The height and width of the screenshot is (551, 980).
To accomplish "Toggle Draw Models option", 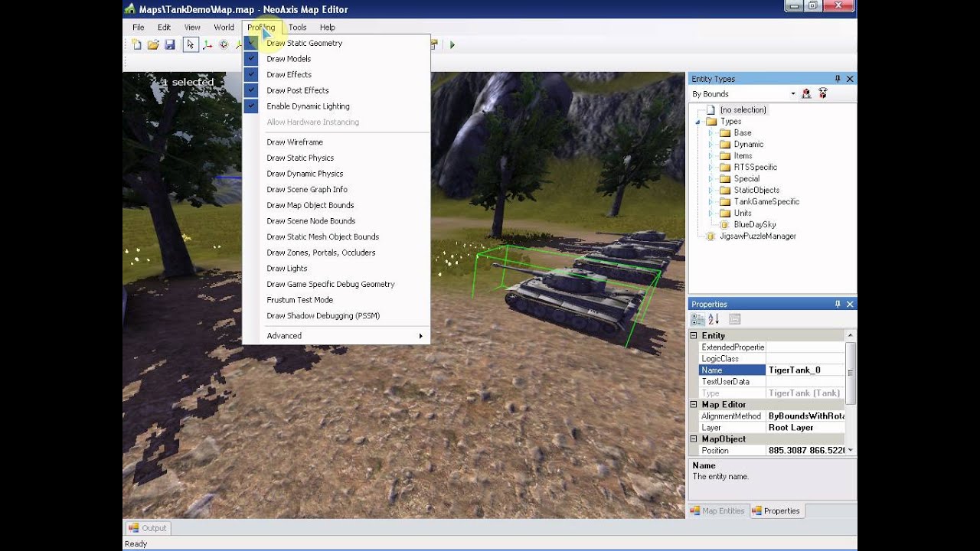I will coord(336,59).
